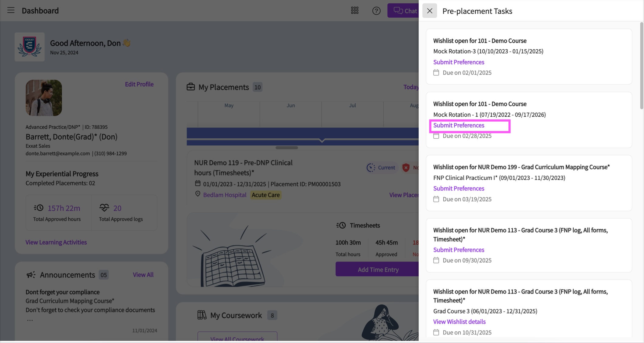
Task: Open Bedlam Hospital location link
Action: click(x=224, y=195)
